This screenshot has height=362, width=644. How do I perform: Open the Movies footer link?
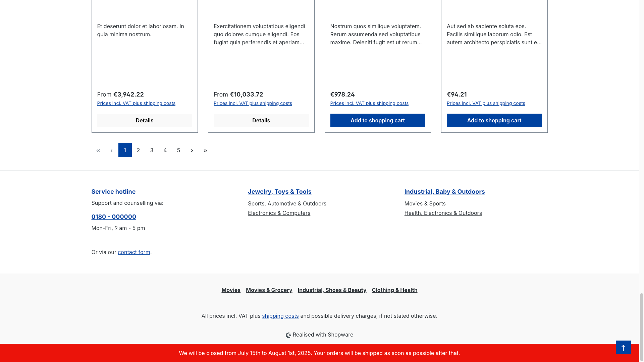pyautogui.click(x=231, y=290)
